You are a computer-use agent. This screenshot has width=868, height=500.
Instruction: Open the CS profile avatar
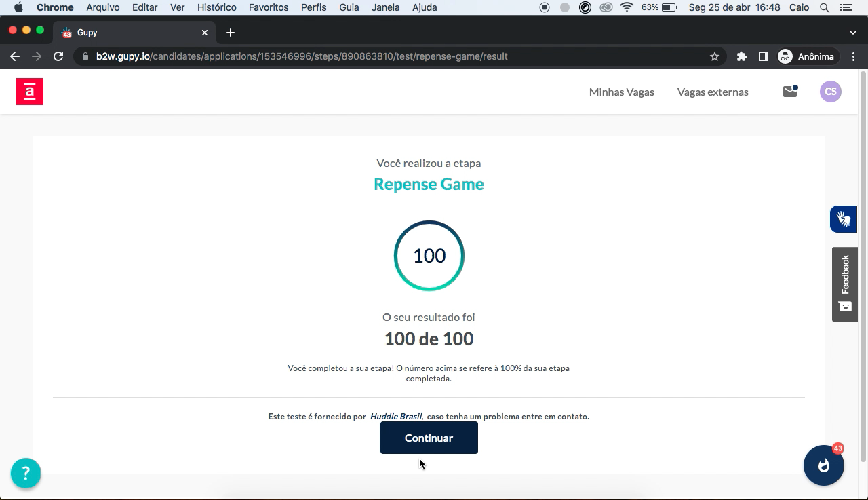click(x=830, y=92)
